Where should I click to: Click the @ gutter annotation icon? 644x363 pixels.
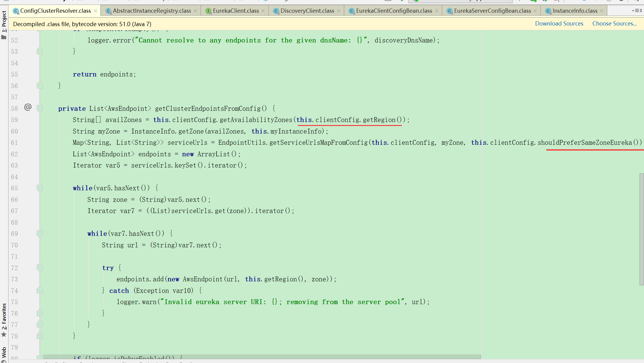tap(28, 107)
